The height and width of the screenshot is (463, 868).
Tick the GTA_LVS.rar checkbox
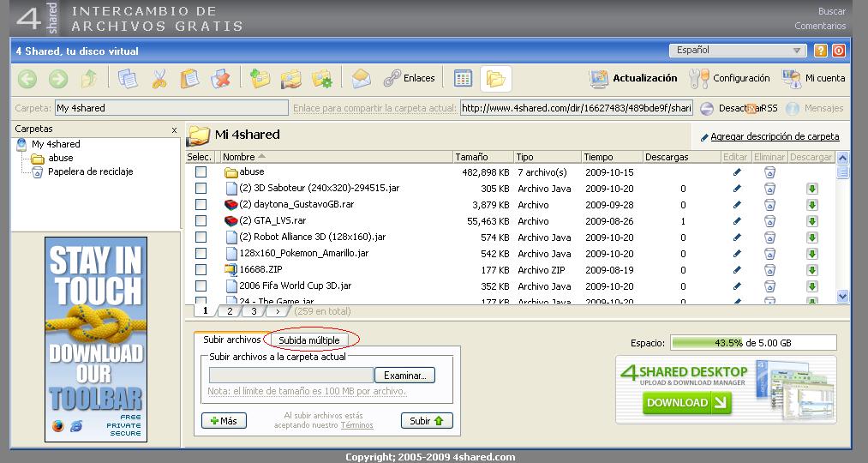pyautogui.click(x=201, y=221)
